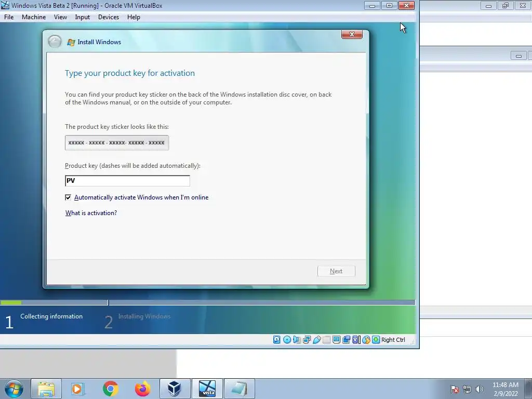
Task: Open the Help menu
Action: tap(134, 17)
